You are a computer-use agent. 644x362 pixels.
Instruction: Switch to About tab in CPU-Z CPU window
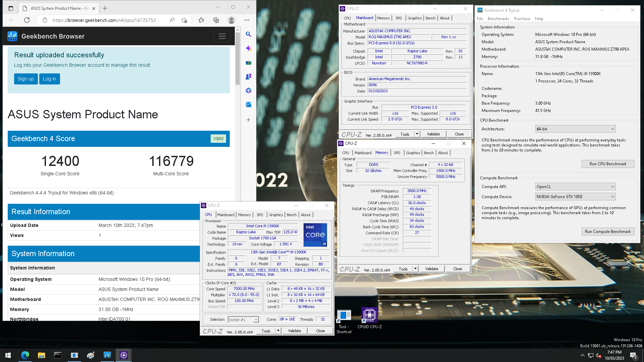pyautogui.click(x=306, y=215)
